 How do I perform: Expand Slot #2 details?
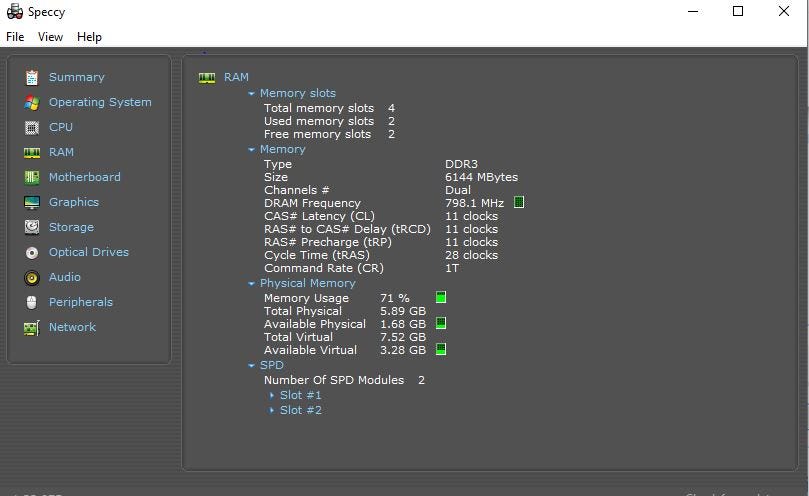(272, 410)
